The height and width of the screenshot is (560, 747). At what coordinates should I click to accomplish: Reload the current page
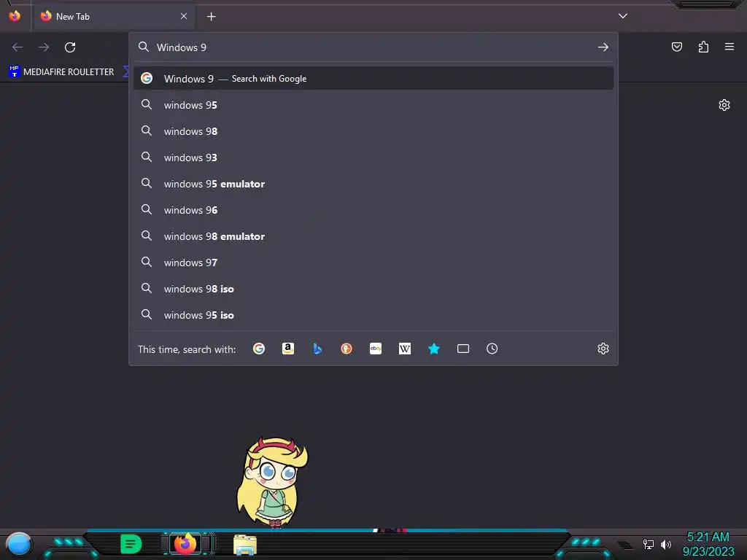[70, 47]
